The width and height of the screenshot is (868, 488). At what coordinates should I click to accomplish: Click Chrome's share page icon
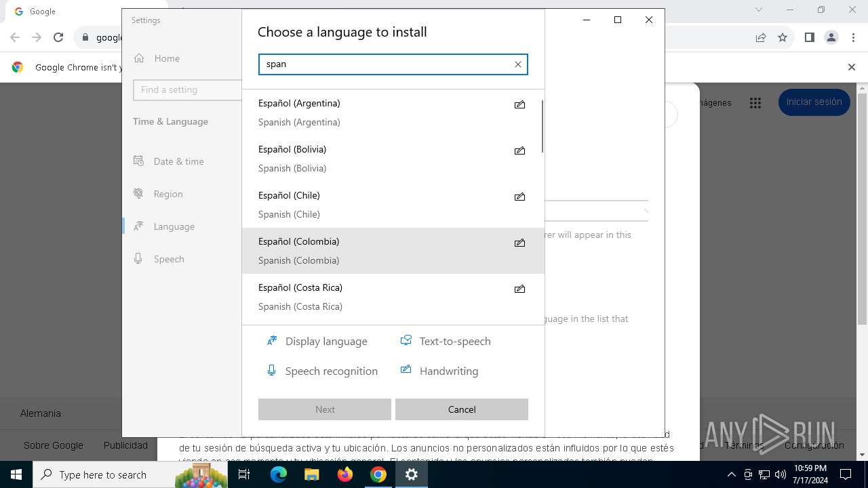coord(761,38)
